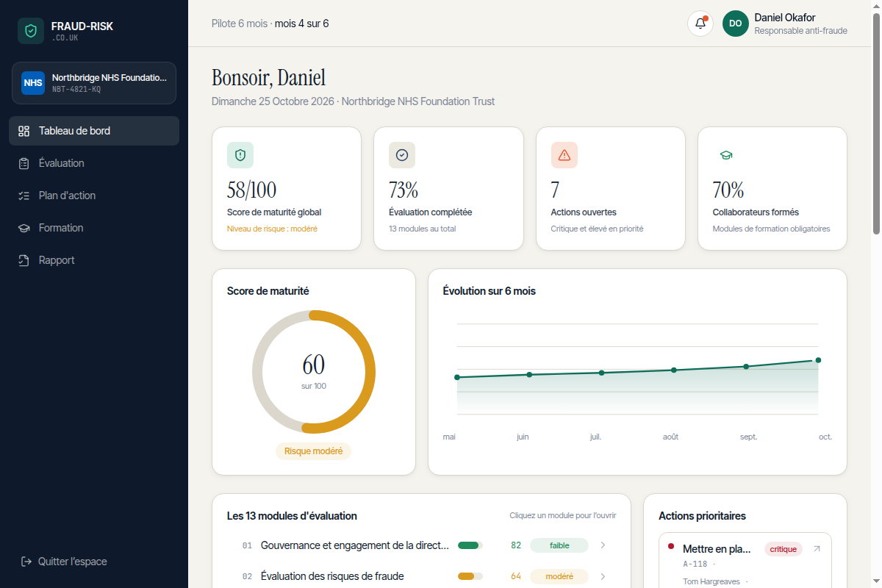Click the oct. data point on evolution chart
The image size is (882, 588).
818,360
